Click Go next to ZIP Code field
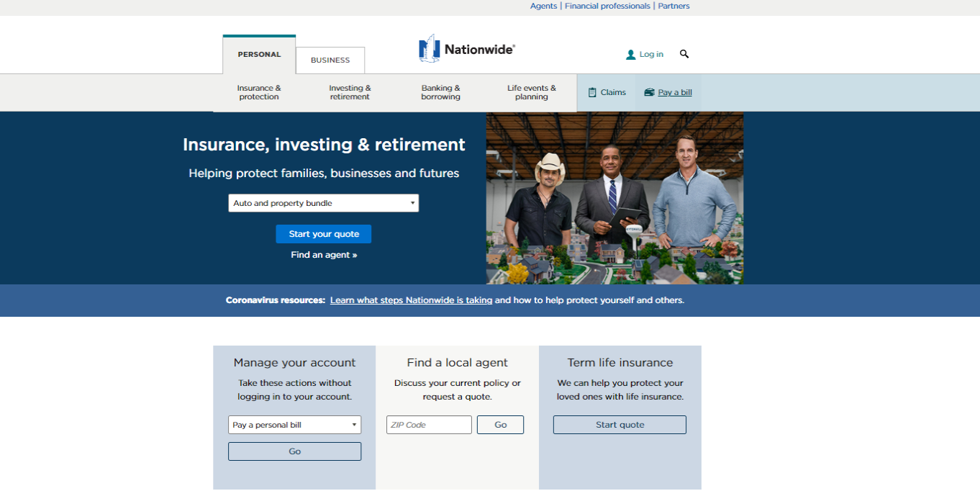Screen dimensions: 980x491 pos(500,425)
